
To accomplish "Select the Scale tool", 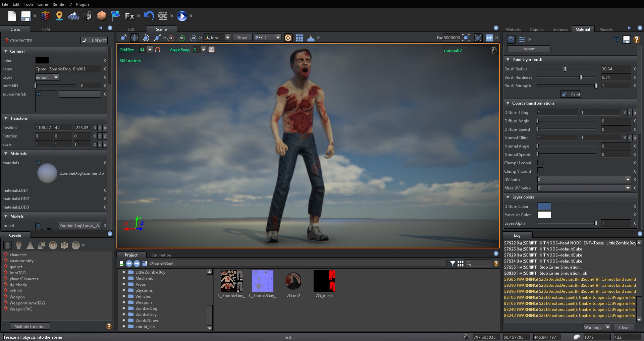I will click(156, 38).
